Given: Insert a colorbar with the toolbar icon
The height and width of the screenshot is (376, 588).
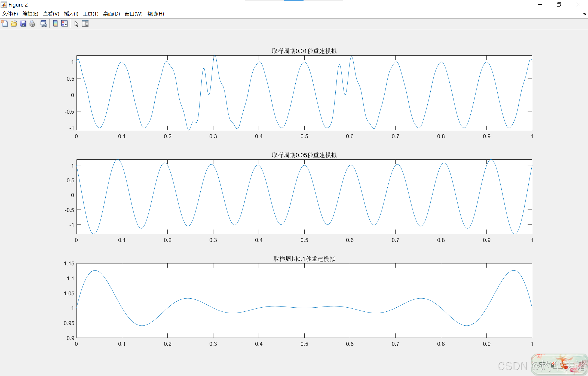Looking at the screenshot, I should coord(55,24).
